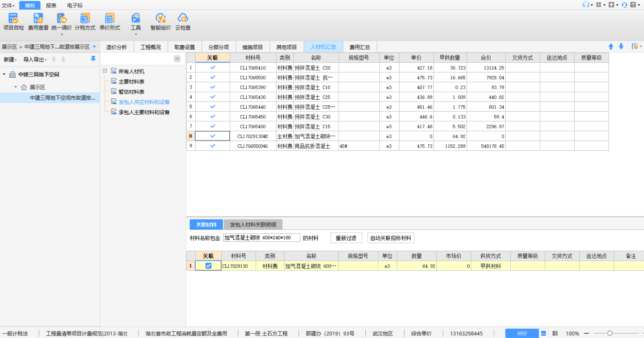
Task: Toggle 关联 check for row CL17065410
Action: pos(213,67)
